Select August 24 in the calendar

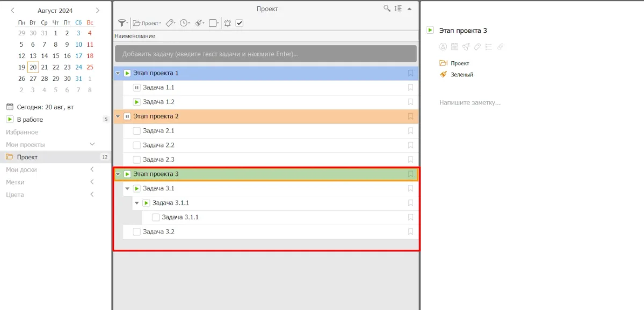coord(78,67)
